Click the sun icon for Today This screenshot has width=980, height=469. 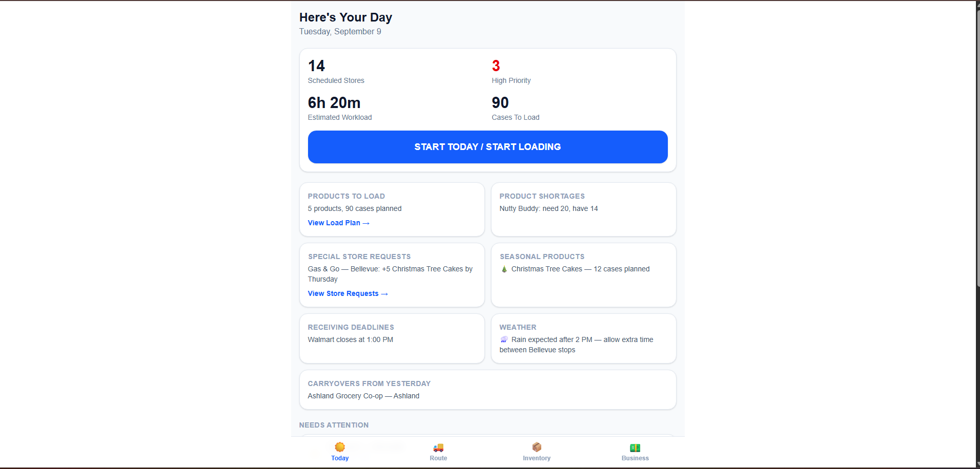[340, 447]
